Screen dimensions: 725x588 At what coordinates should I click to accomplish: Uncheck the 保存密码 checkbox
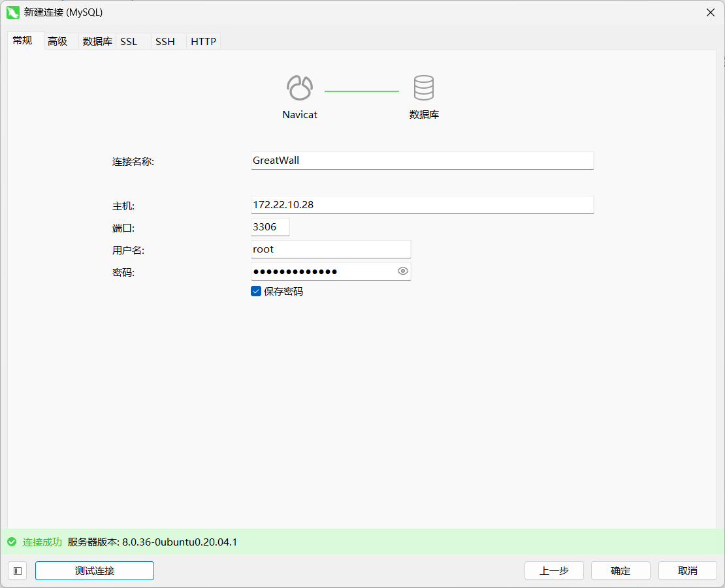[x=256, y=292]
